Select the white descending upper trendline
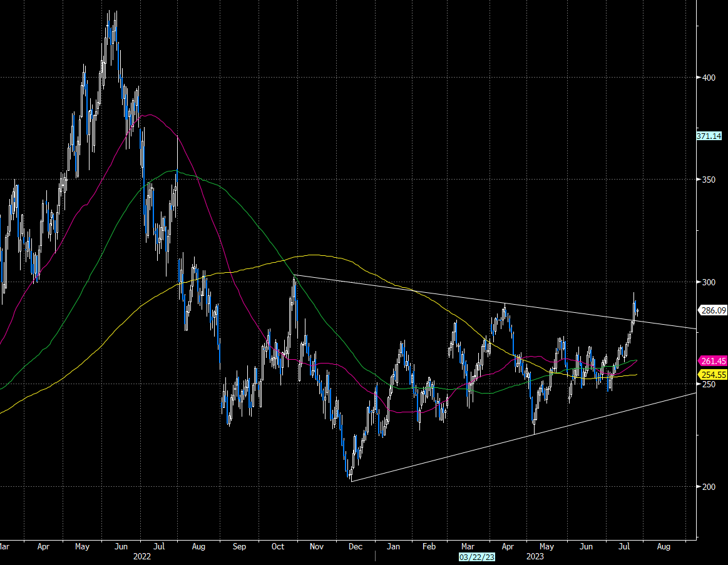Screen dimensions: 728x565 (495, 302)
